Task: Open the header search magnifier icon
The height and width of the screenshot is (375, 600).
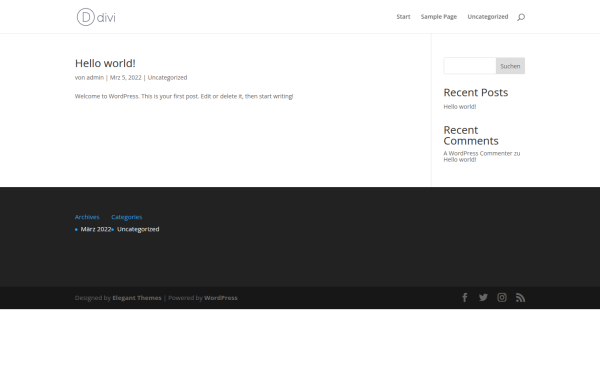Action: [521, 17]
